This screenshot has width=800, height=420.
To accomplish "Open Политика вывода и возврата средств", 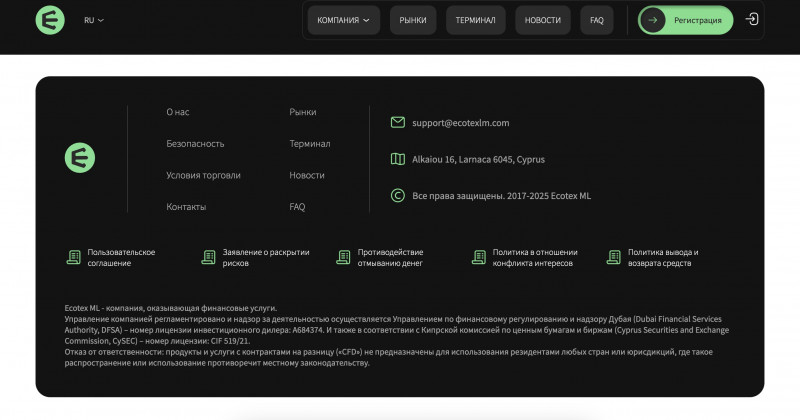I will tap(663, 258).
